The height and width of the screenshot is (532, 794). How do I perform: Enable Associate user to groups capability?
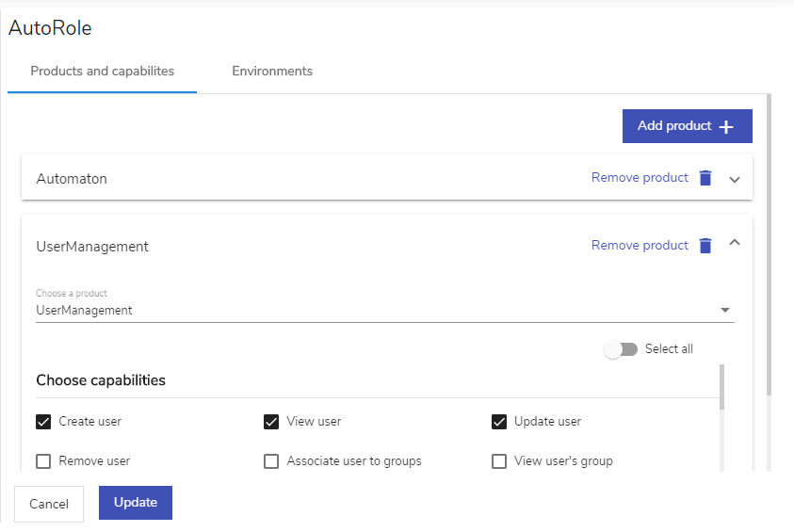tap(271, 461)
